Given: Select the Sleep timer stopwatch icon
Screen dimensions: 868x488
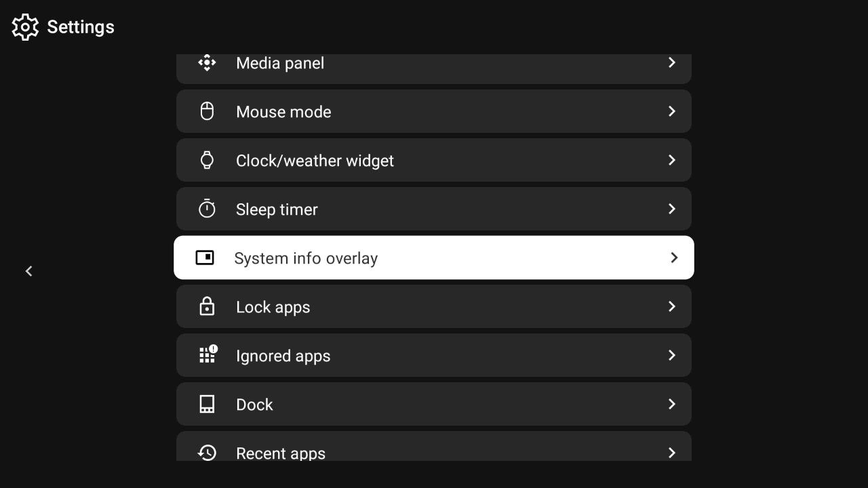Looking at the screenshot, I should click(207, 209).
